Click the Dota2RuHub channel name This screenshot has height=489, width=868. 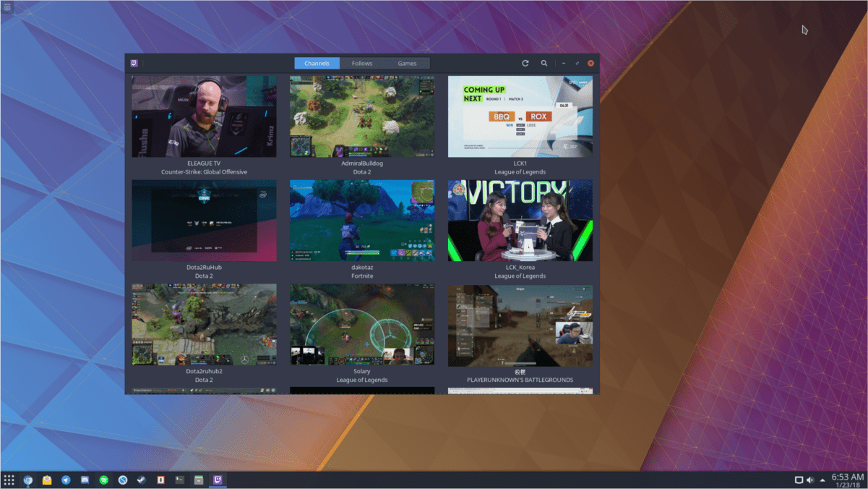pos(204,267)
